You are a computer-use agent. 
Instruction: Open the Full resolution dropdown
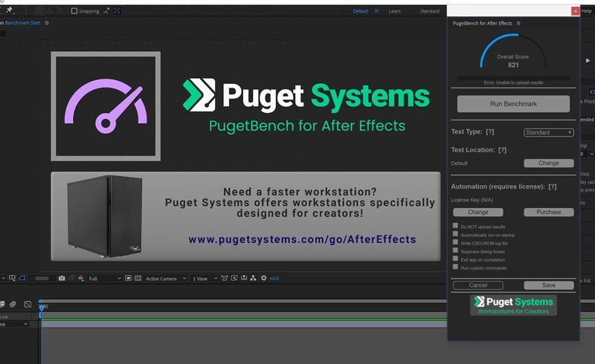click(105, 279)
